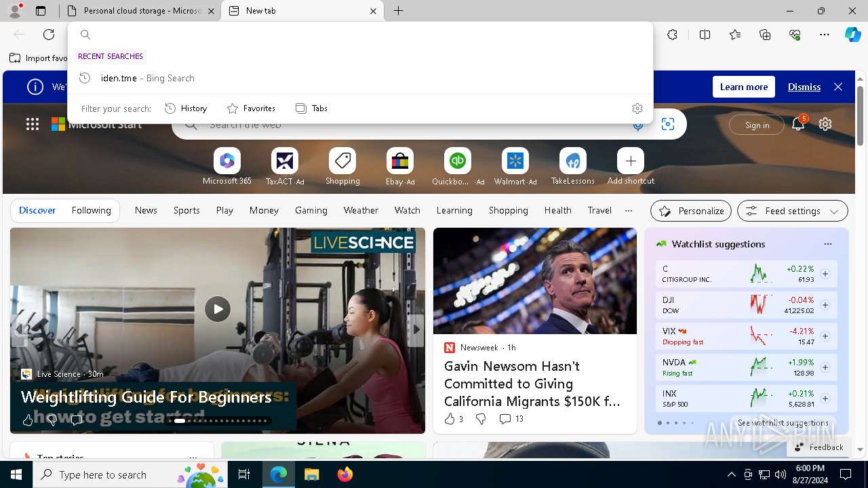Open Watchlist suggestions options menu
This screenshot has width=868, height=488.
click(827, 244)
